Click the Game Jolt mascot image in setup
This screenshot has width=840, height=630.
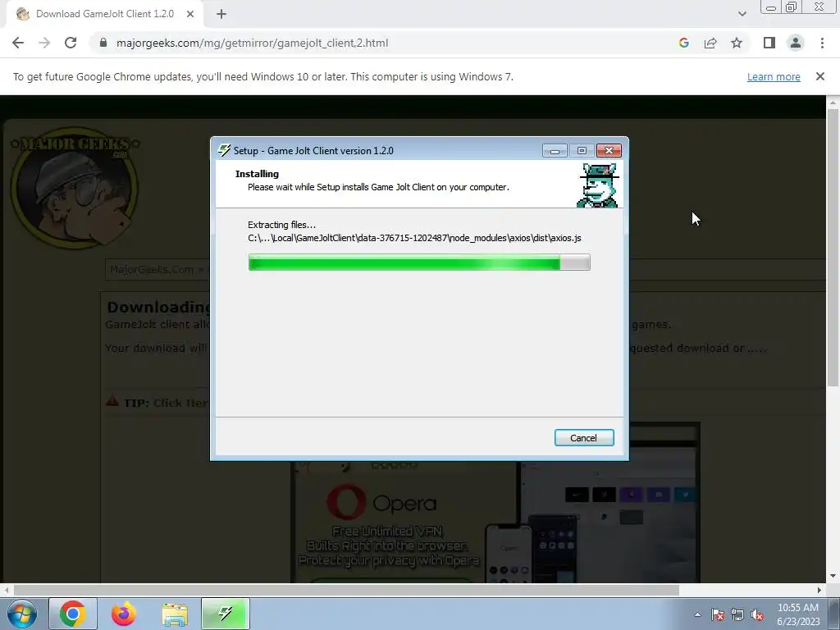597,185
